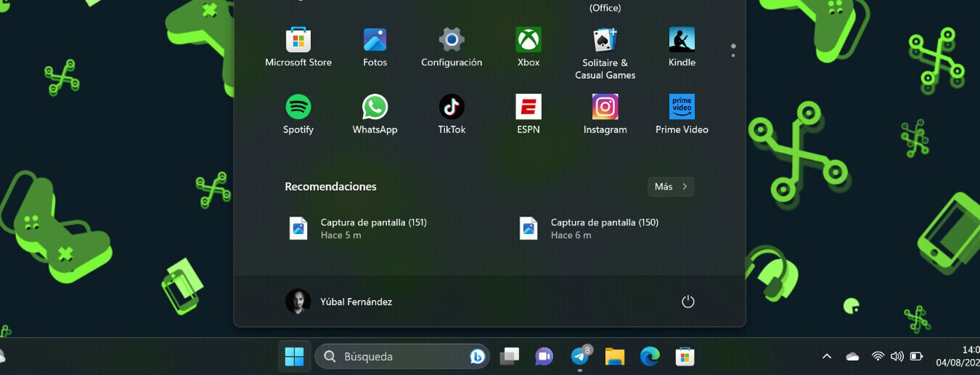980x375 pixels.
Task: Open Telegram from the taskbar
Action: [580, 357]
